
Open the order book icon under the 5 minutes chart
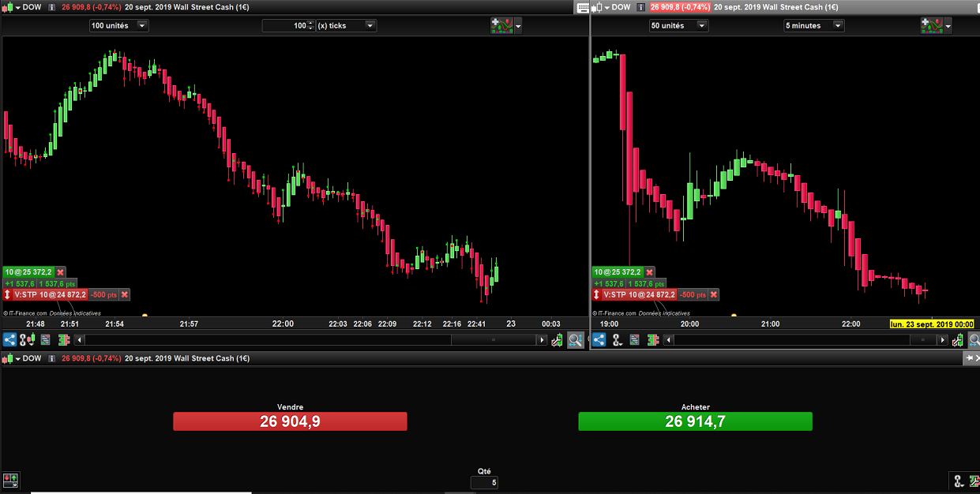click(x=653, y=340)
